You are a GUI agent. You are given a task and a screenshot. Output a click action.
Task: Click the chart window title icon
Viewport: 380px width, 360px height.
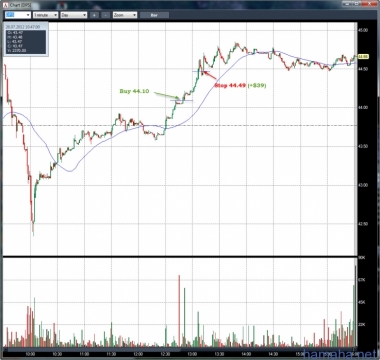point(6,6)
